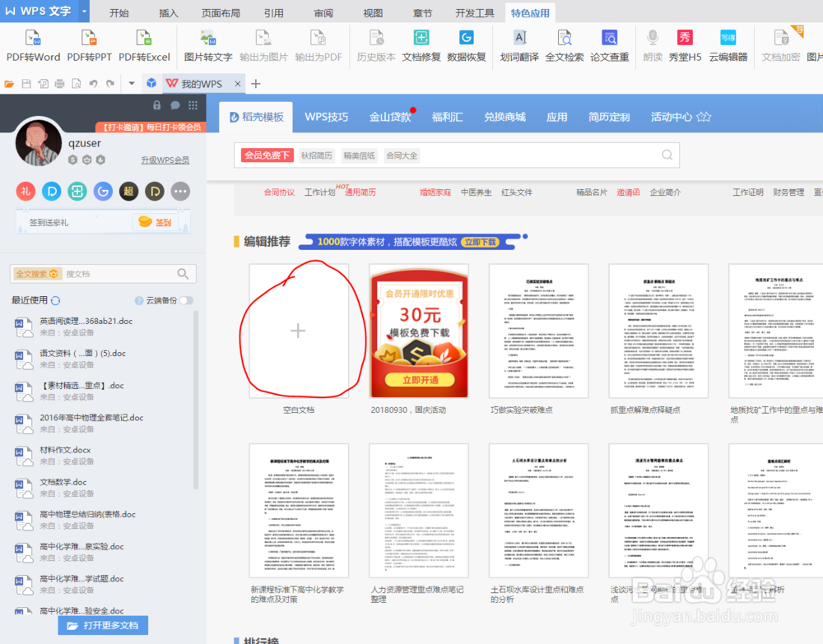This screenshot has height=644, width=823.
Task: Click the redo arrow icon
Action: pyautogui.click(x=110, y=83)
